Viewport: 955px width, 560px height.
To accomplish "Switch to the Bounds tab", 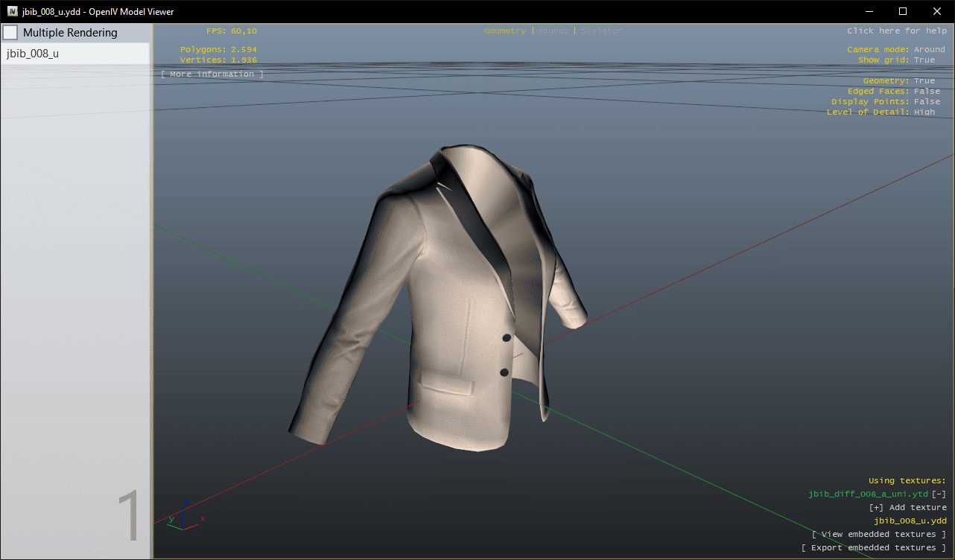I will coord(553,31).
